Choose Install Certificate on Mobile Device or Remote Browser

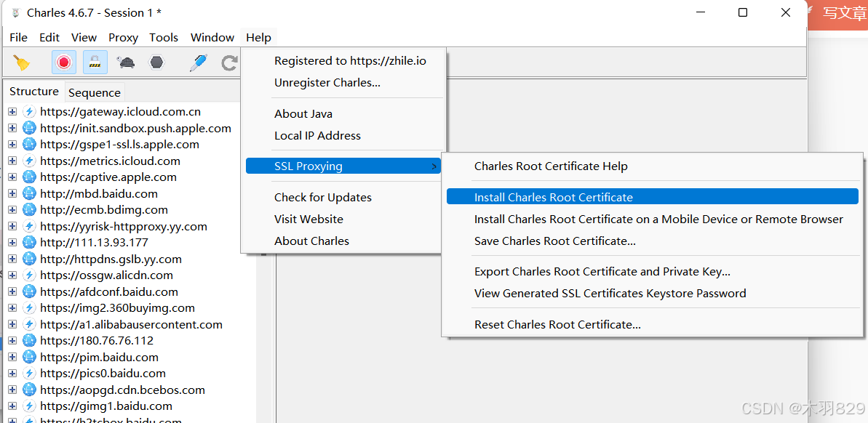(652, 219)
